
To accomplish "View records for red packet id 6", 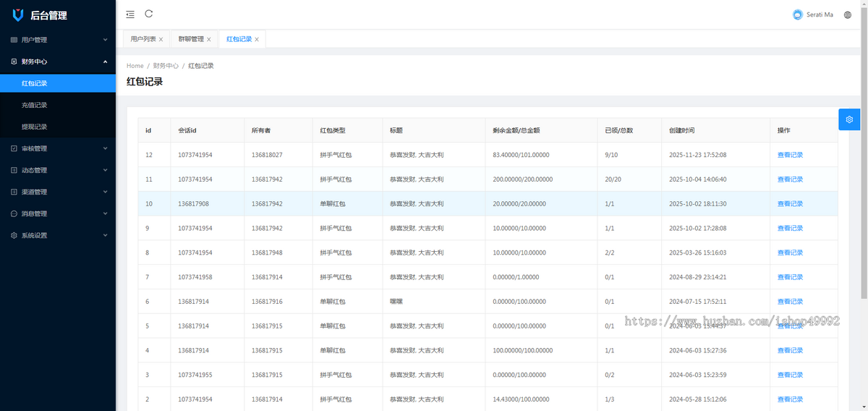I will [790, 302].
